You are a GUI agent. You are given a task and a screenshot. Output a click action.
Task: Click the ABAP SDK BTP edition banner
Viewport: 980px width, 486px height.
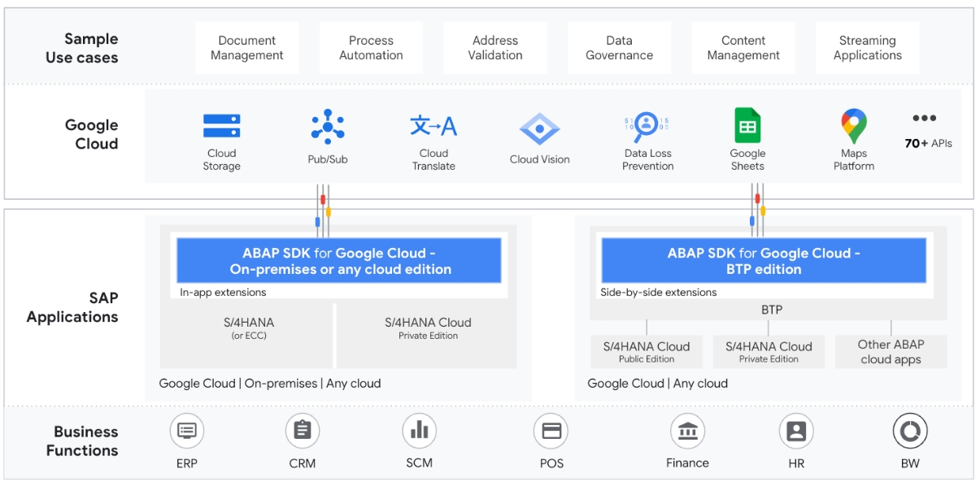[763, 259]
